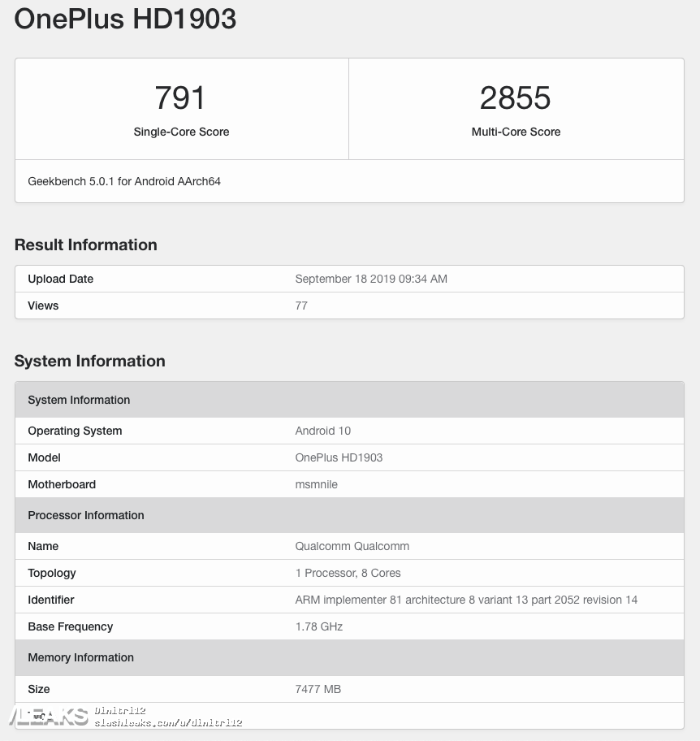Click the Size row label
The width and height of the screenshot is (700, 741).
[x=39, y=690]
